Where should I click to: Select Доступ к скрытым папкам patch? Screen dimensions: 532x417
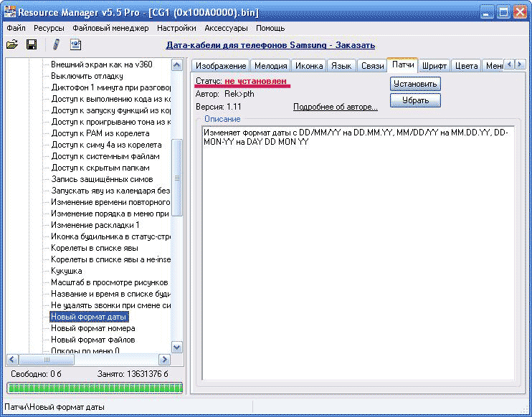tap(100, 168)
